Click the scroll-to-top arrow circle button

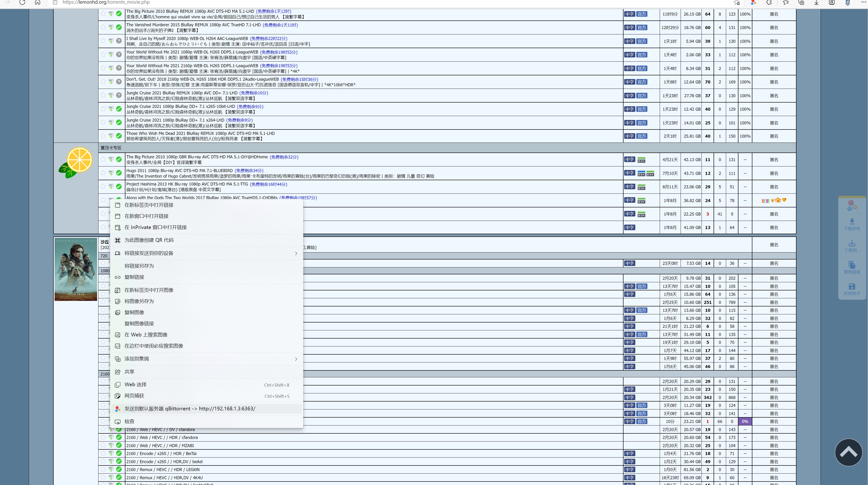pyautogui.click(x=848, y=452)
